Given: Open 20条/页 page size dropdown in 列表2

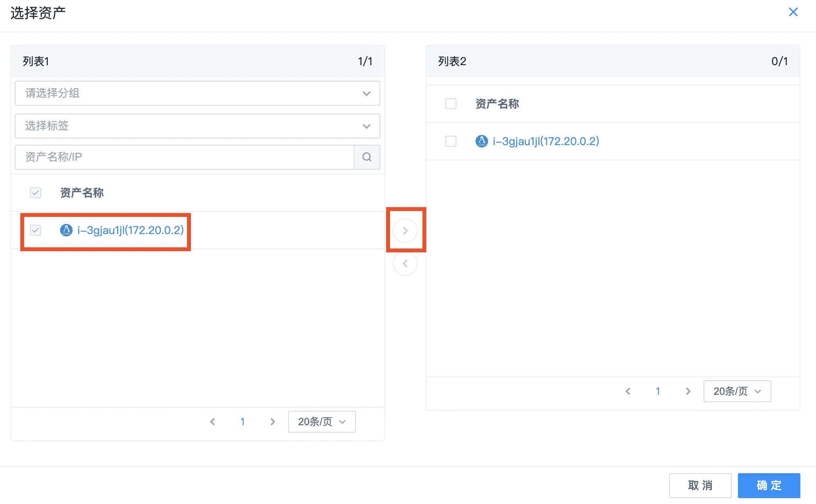Looking at the screenshot, I should pos(737,391).
